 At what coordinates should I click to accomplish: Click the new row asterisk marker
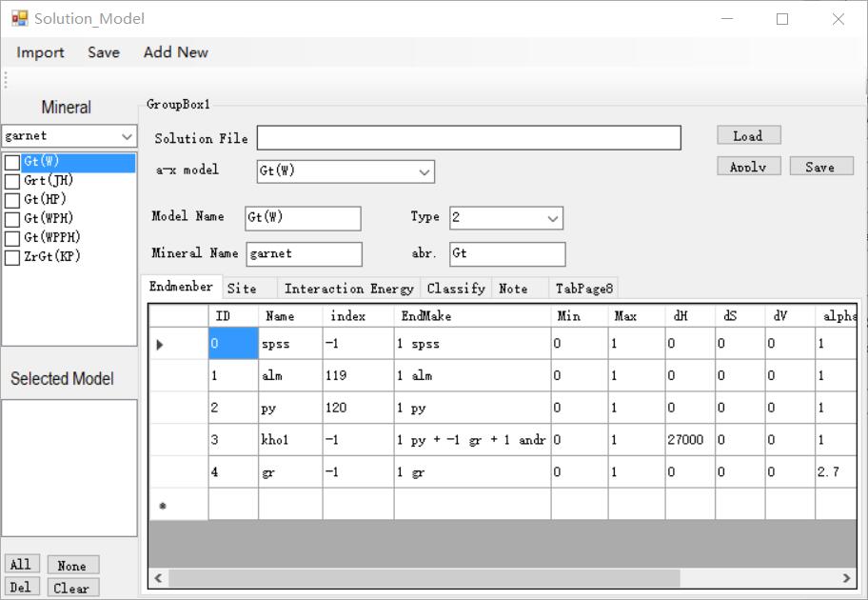coord(163,506)
